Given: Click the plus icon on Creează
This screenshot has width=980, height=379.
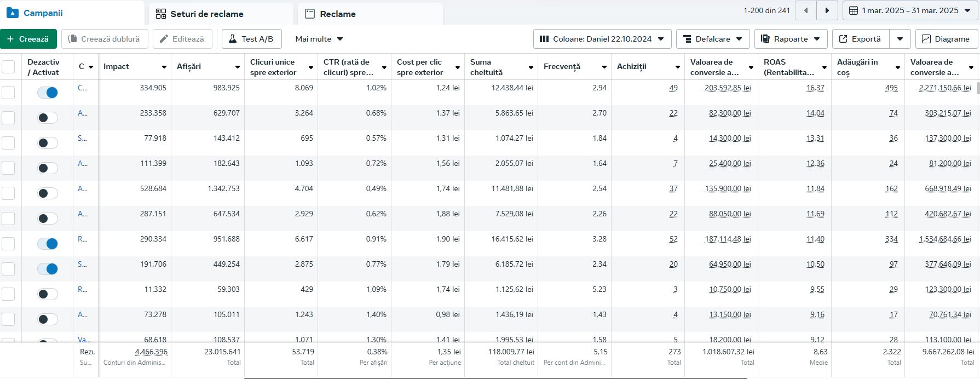Looking at the screenshot, I should [10, 39].
